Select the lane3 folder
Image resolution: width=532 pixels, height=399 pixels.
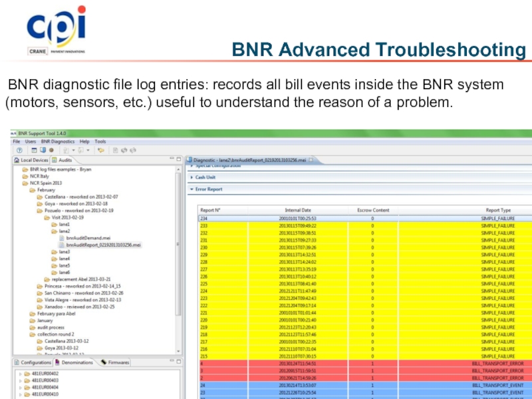61,252
